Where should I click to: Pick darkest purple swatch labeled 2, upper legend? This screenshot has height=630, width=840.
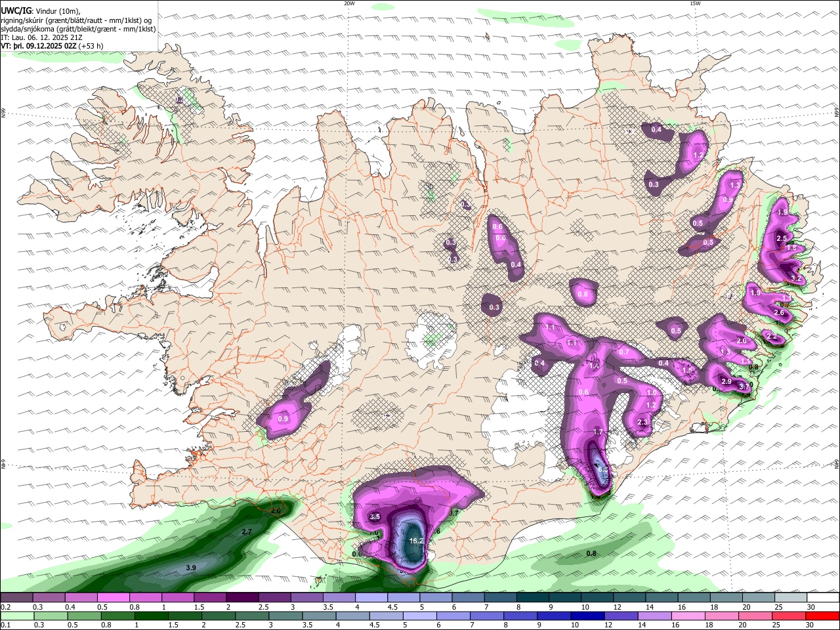point(242,598)
